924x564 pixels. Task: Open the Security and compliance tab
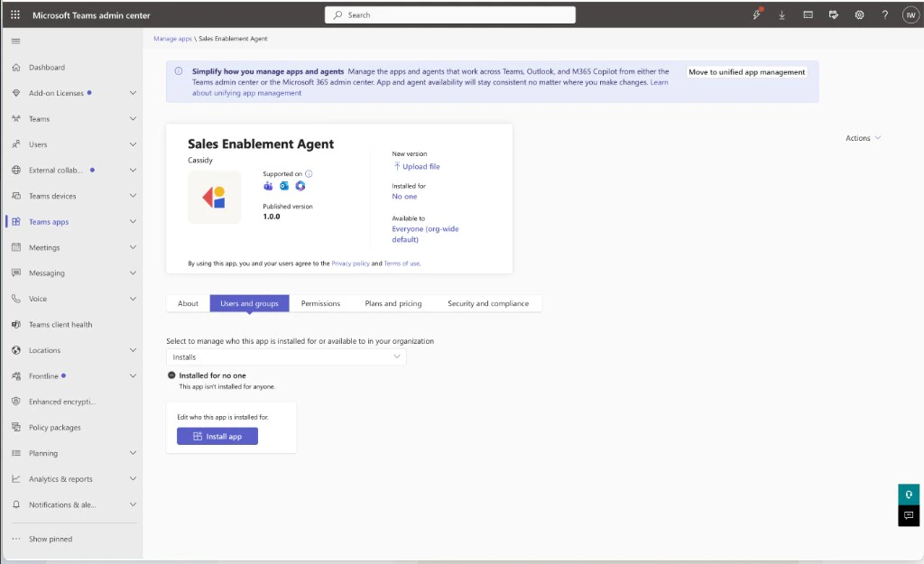tap(488, 303)
